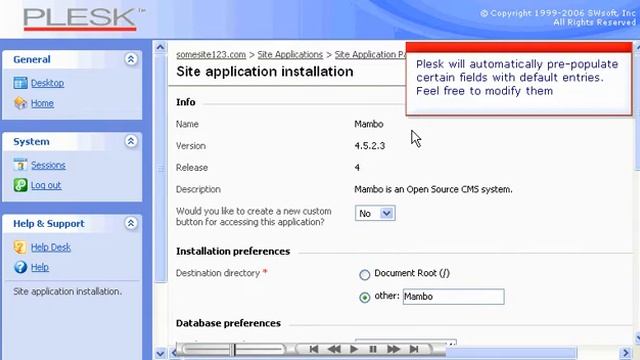Click the playback progress slider
Viewport: 640px width, 360px height.
coord(233,349)
